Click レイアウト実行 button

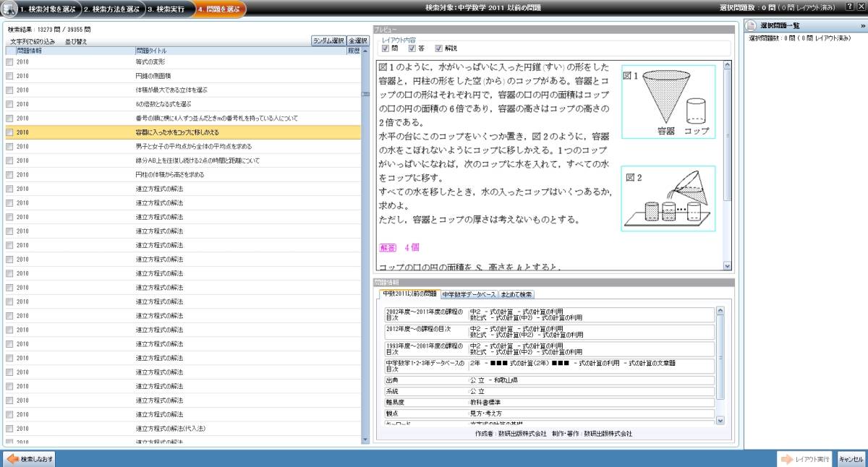coord(806,459)
